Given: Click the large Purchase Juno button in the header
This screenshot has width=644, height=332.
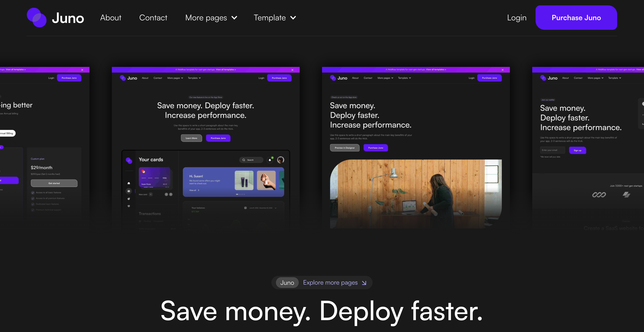Looking at the screenshot, I should (x=576, y=17).
